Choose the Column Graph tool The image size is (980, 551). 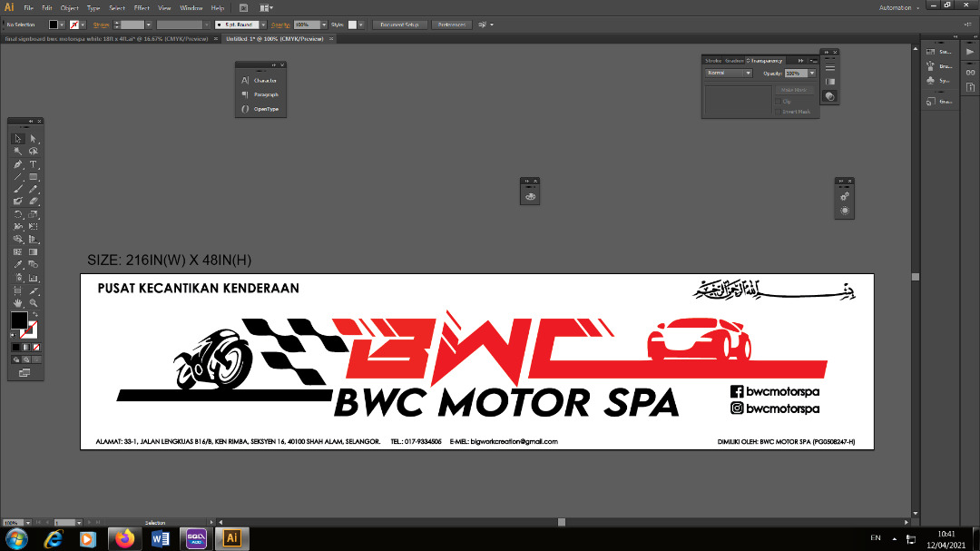click(34, 278)
